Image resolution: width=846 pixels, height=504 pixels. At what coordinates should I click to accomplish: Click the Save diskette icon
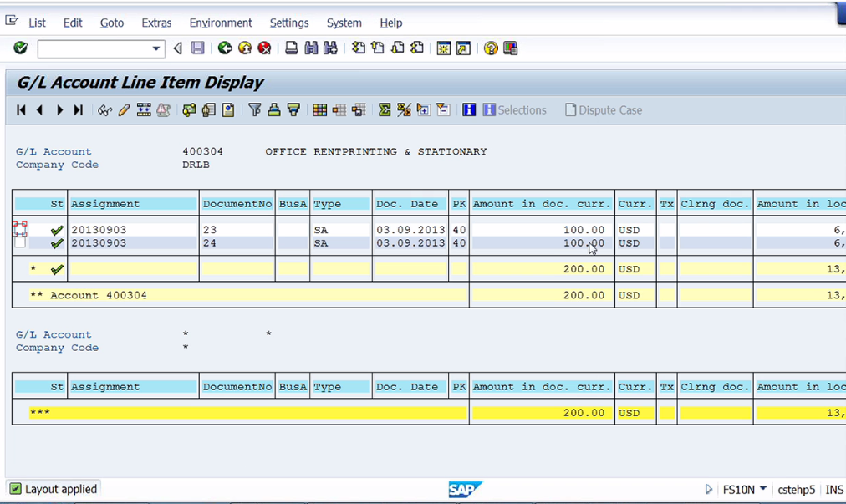(x=198, y=48)
